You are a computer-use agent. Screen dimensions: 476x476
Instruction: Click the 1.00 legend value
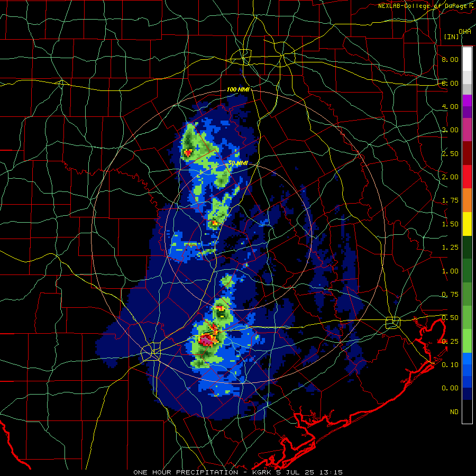tap(450, 271)
